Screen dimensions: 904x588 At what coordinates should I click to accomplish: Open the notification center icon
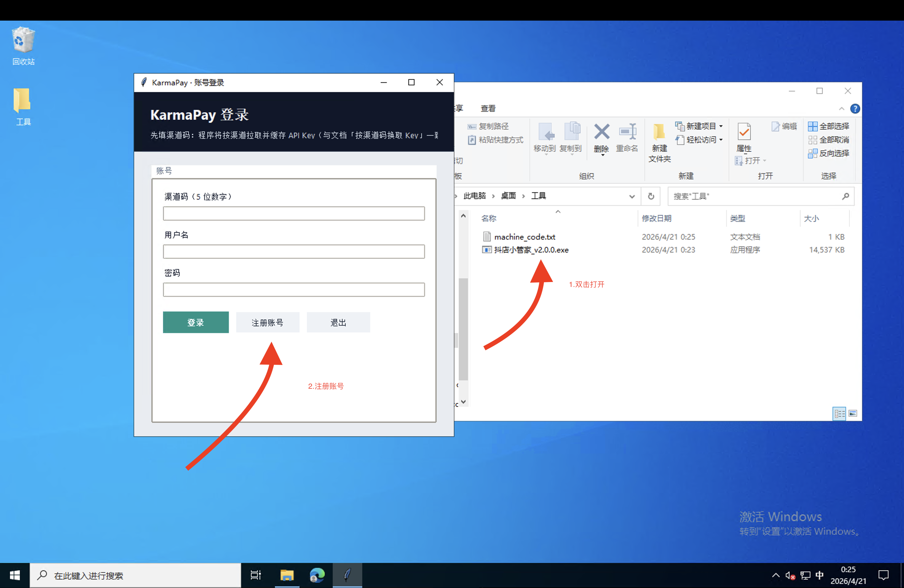(x=884, y=575)
